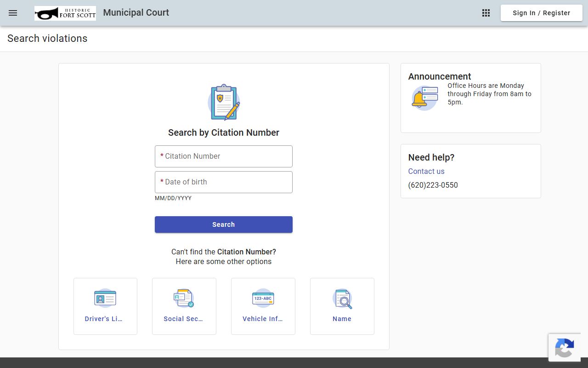Search by Name option

(x=342, y=306)
